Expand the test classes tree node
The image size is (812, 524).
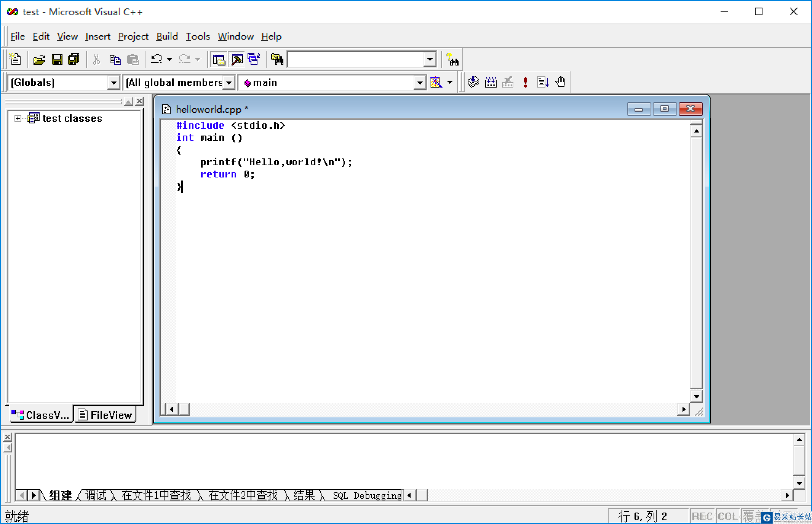coord(18,118)
